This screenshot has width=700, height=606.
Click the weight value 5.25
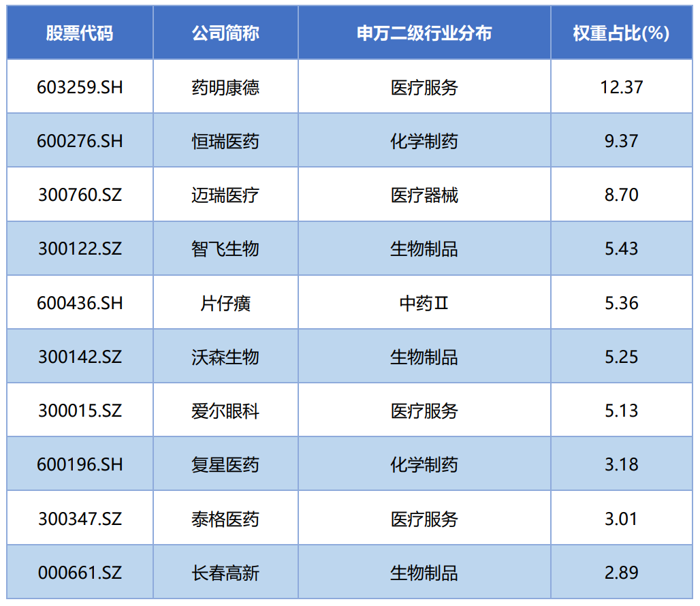(x=622, y=357)
